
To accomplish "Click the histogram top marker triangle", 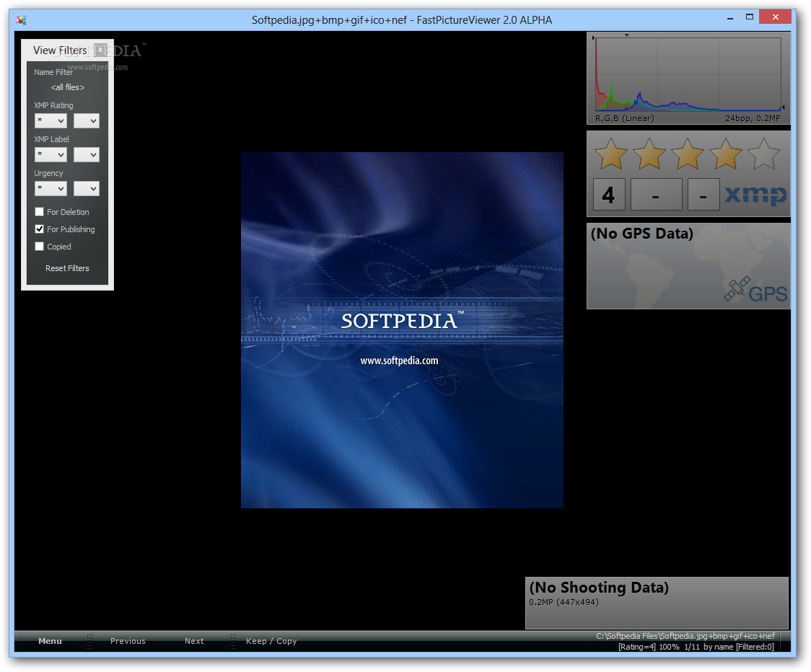I will 626,35.
